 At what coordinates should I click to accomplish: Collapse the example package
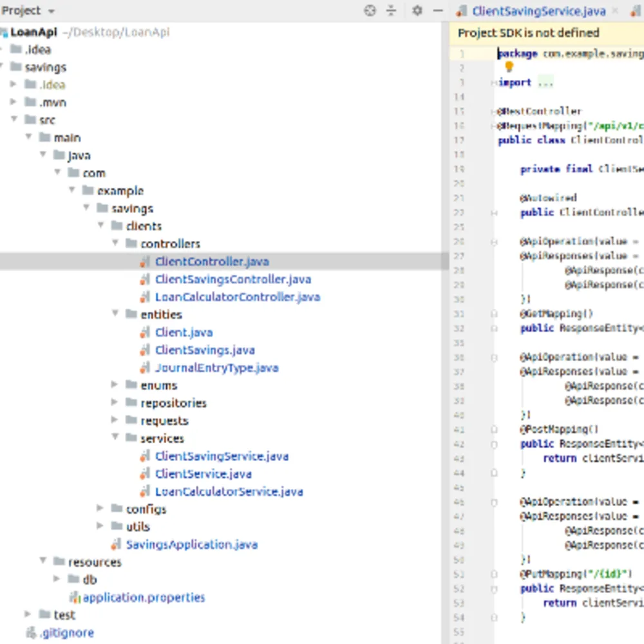pyautogui.click(x=72, y=190)
